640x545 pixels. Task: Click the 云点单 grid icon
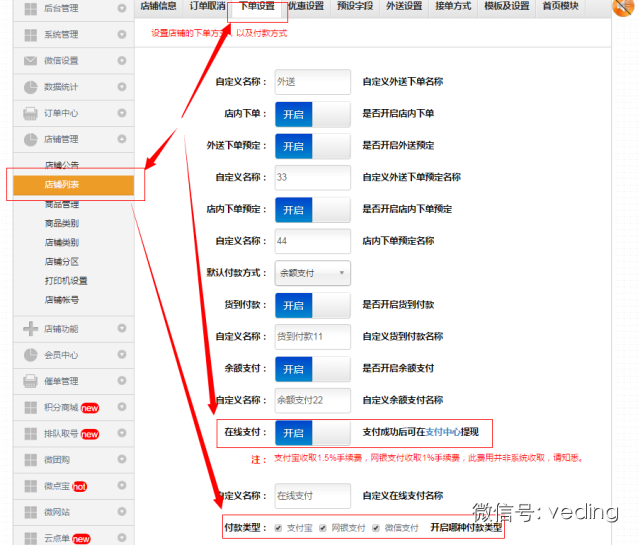coord(31,538)
